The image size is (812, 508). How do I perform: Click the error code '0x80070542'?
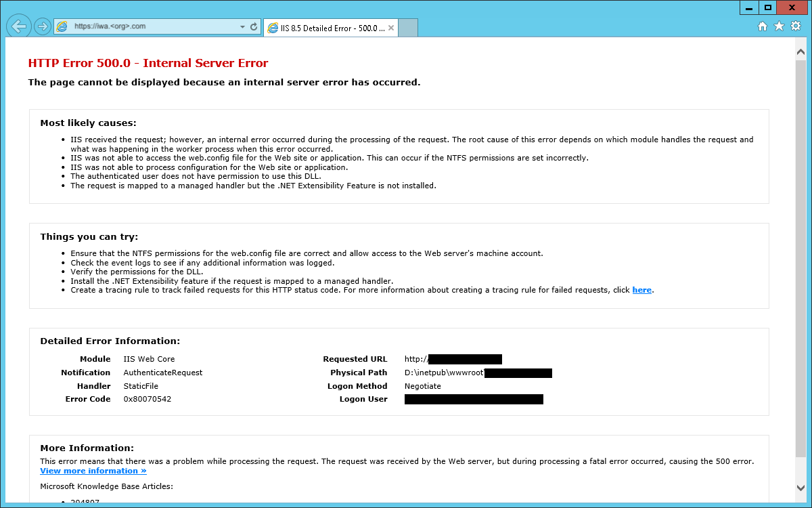point(147,399)
